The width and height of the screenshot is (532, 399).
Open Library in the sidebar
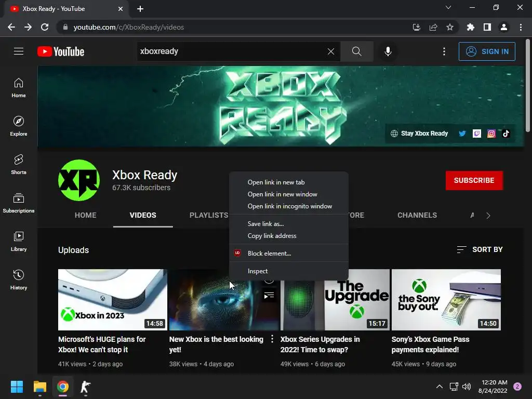point(19,241)
